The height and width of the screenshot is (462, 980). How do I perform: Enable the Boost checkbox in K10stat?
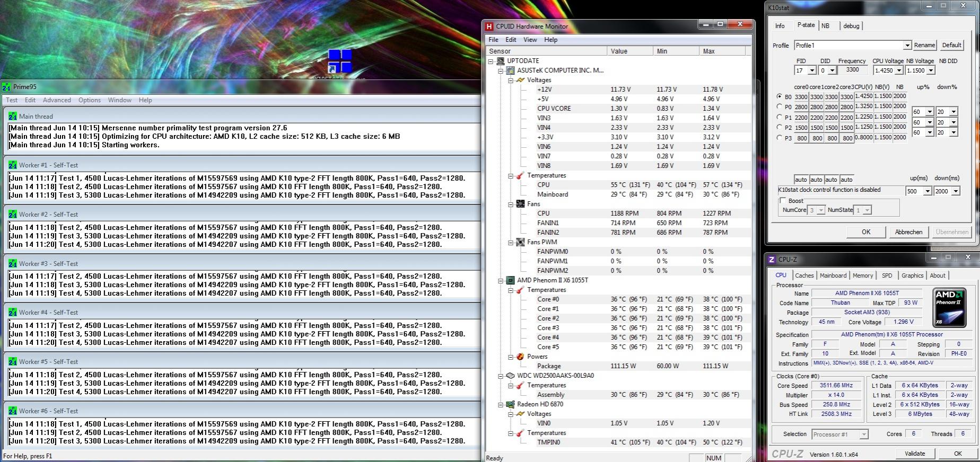pos(783,201)
